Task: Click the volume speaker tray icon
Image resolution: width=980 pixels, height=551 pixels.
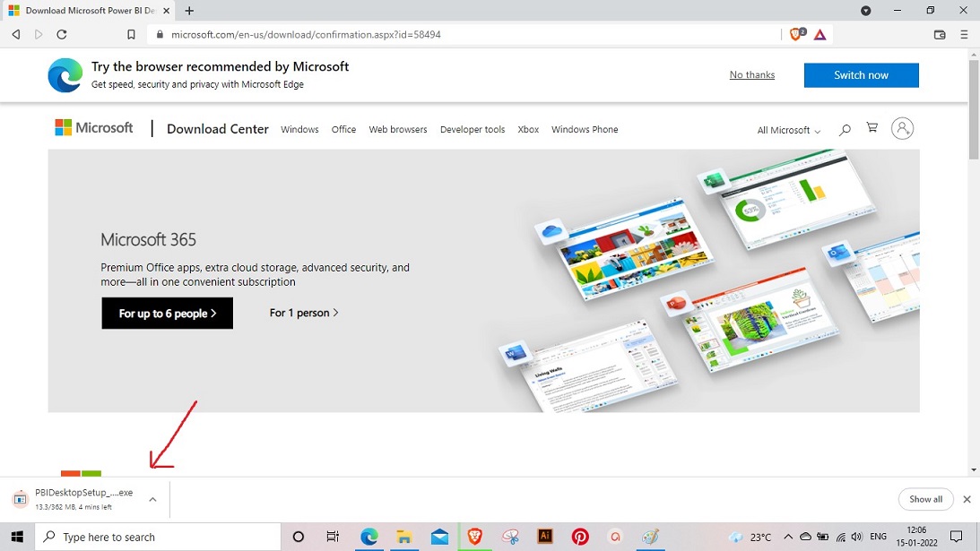Action: point(857,537)
